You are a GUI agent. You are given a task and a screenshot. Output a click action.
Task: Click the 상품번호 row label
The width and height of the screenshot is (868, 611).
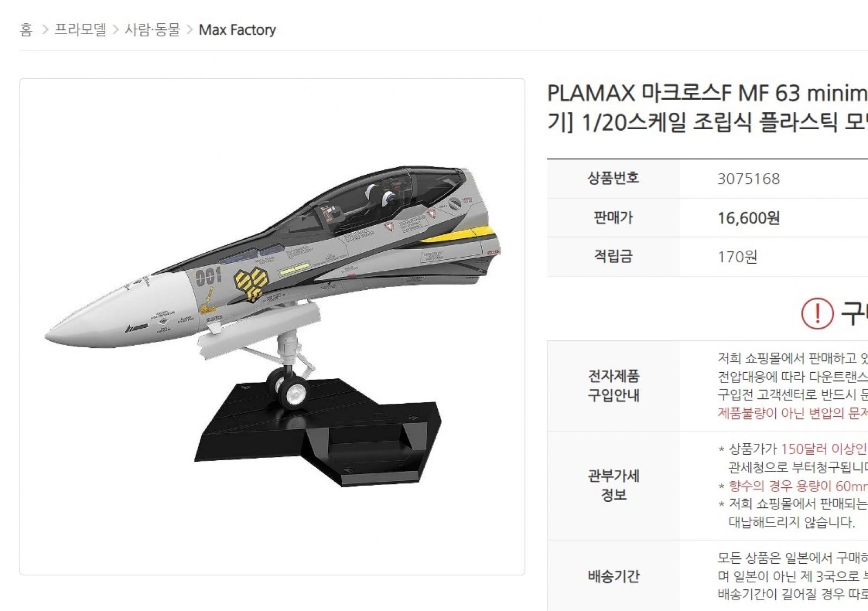613,179
